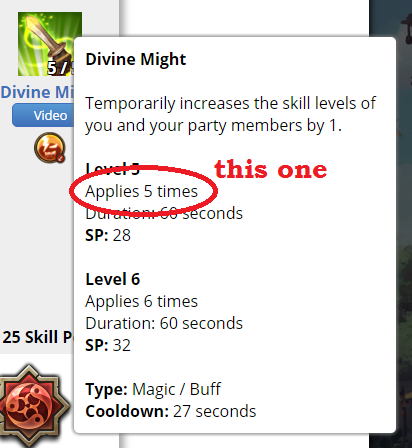
Task: Click the Cooldown: 27 seconds line
Action: pyautogui.click(x=171, y=411)
